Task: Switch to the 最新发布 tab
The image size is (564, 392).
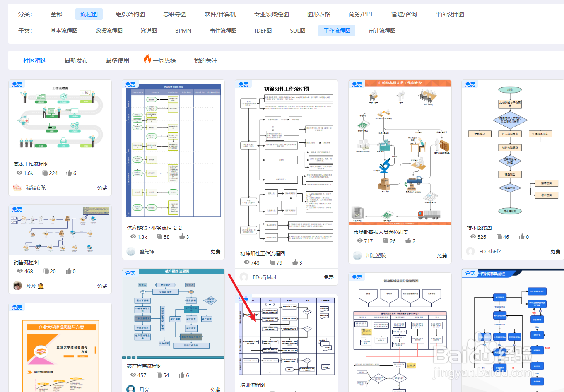Action: point(76,60)
